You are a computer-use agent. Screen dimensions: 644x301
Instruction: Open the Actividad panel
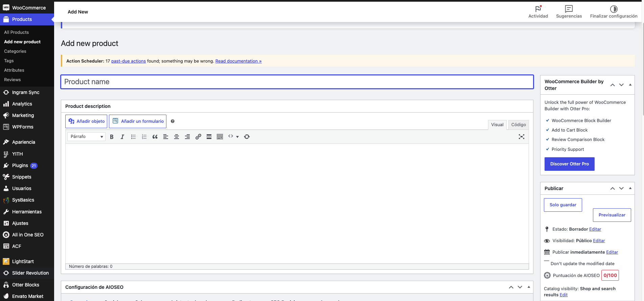538,12
